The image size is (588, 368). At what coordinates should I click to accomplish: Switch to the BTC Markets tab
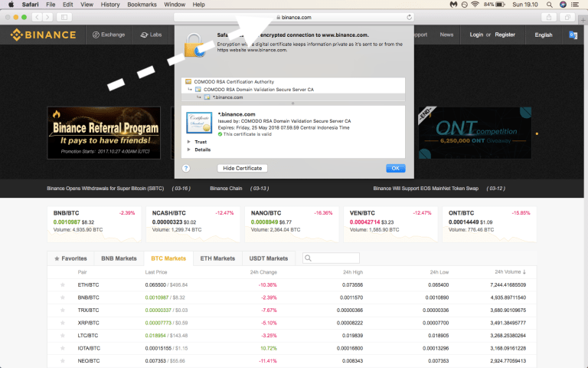(x=168, y=258)
